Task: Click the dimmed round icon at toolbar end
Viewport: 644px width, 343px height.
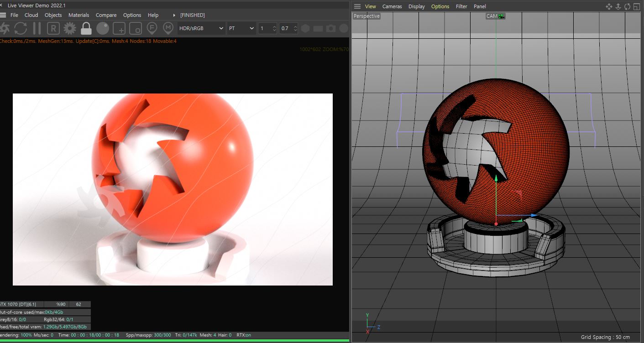Action: (344, 28)
